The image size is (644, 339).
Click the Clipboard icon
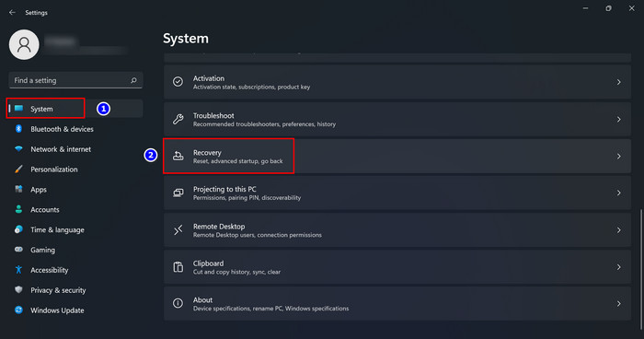(x=178, y=267)
